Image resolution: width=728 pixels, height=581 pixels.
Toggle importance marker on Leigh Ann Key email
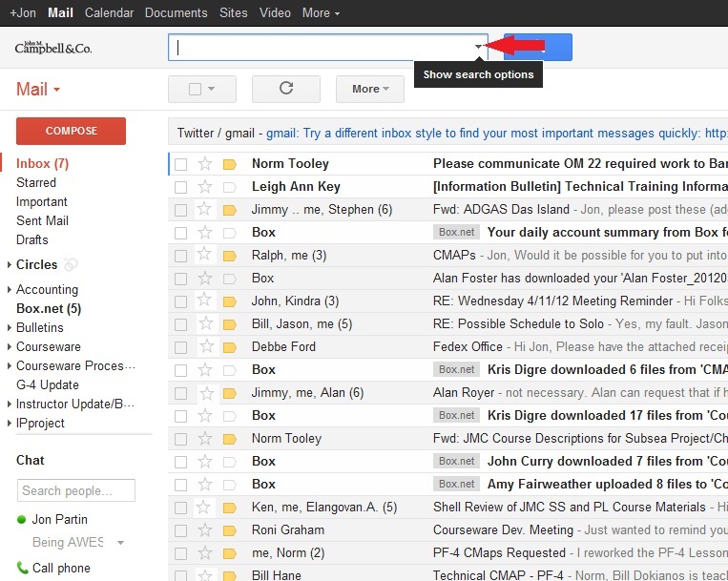(x=230, y=187)
